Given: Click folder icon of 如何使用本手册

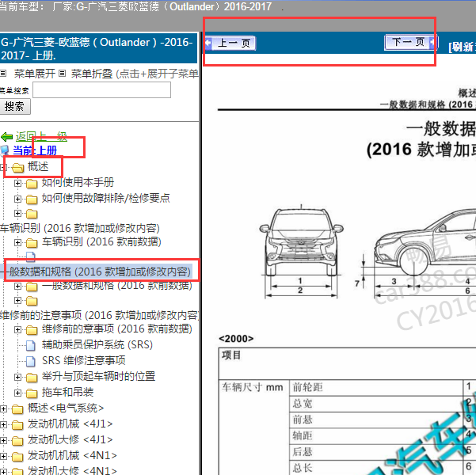Looking at the screenshot, I should (32, 184).
